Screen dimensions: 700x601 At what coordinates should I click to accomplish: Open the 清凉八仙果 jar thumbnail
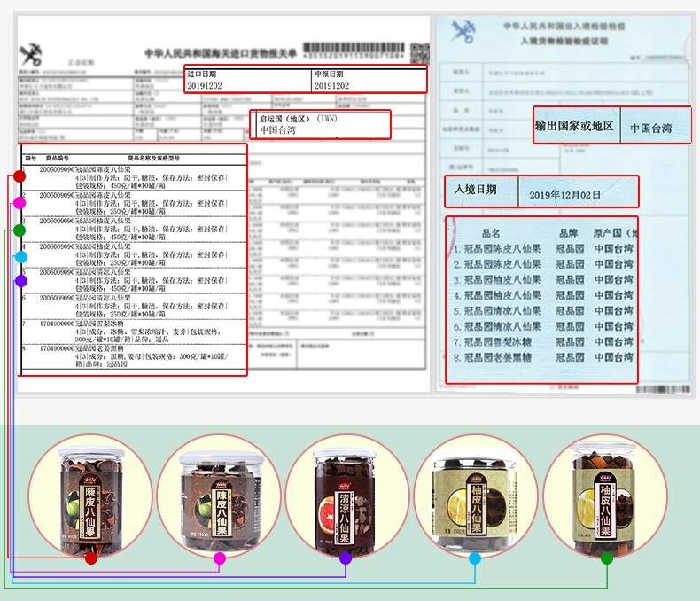pos(345,497)
